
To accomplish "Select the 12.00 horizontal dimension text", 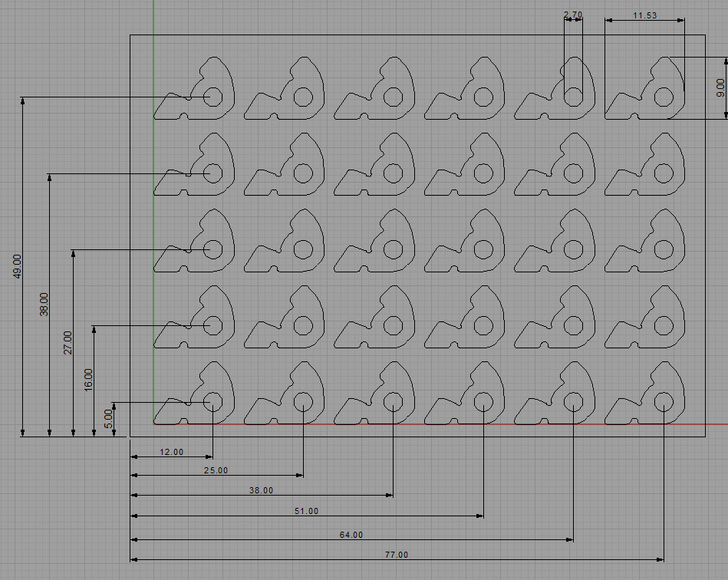I will pos(171,452).
